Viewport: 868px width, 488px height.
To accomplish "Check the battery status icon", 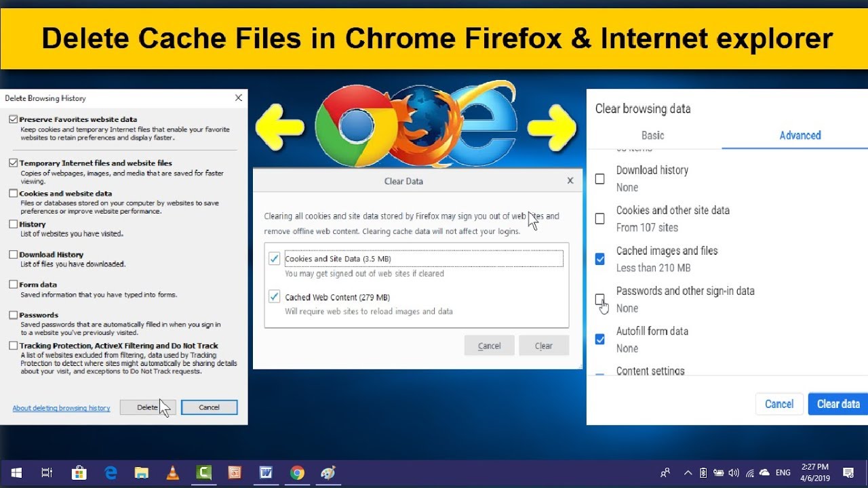I will (x=719, y=472).
